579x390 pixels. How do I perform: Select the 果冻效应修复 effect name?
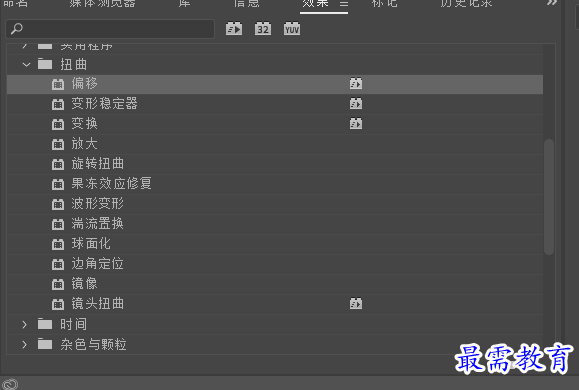(112, 183)
